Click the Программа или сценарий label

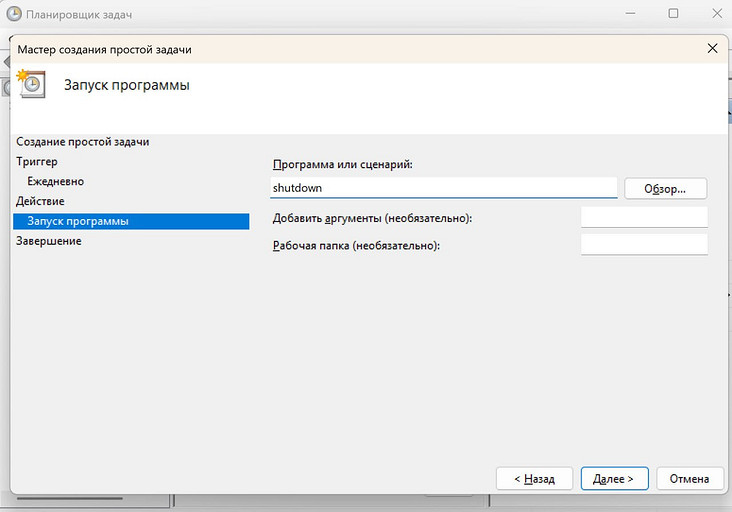tap(343, 164)
